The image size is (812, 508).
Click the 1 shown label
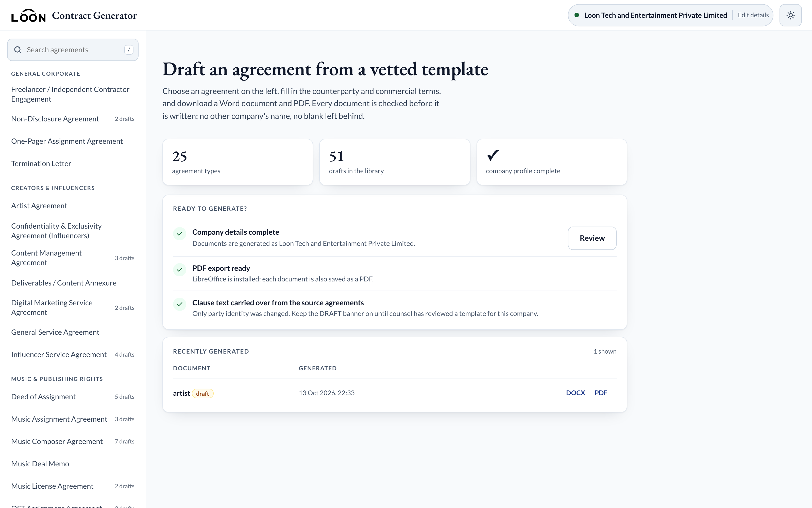(x=605, y=351)
